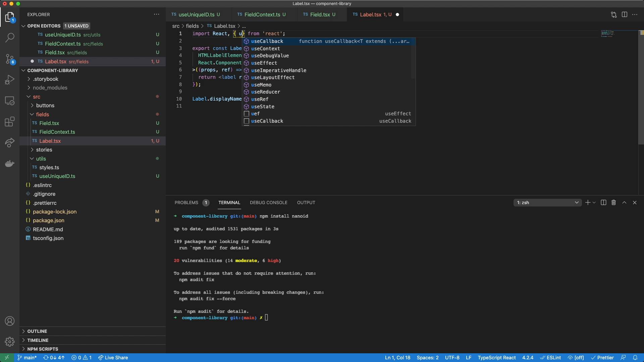644x362 pixels.
Task: Open the Docker extension panel
Action: (10, 163)
